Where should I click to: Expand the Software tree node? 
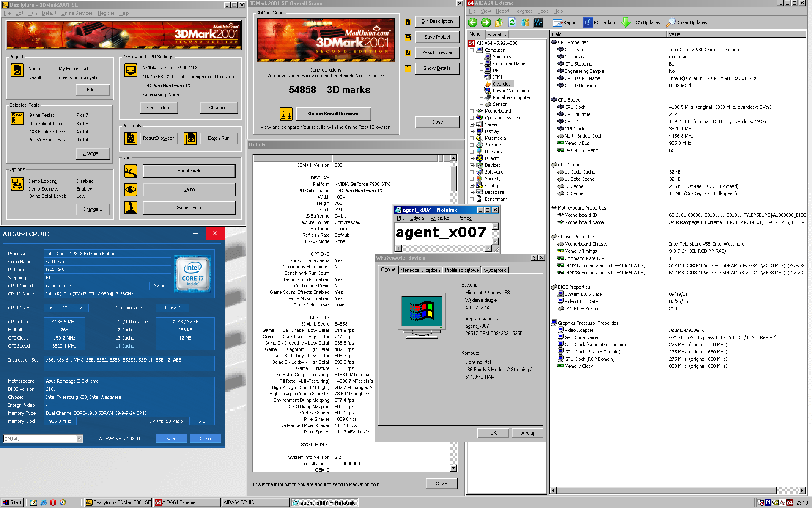[x=472, y=172]
